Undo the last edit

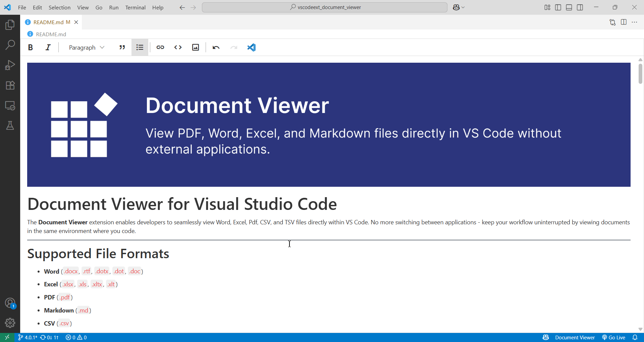click(x=216, y=48)
